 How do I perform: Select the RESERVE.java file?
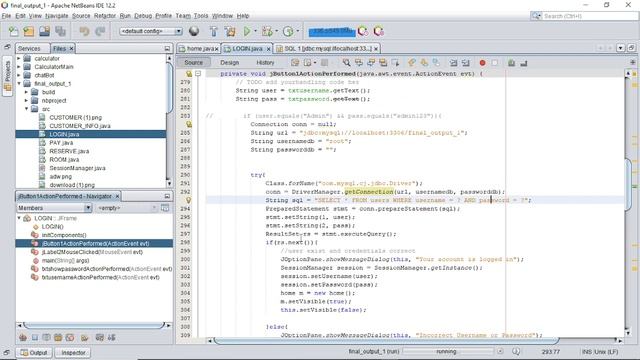69,151
